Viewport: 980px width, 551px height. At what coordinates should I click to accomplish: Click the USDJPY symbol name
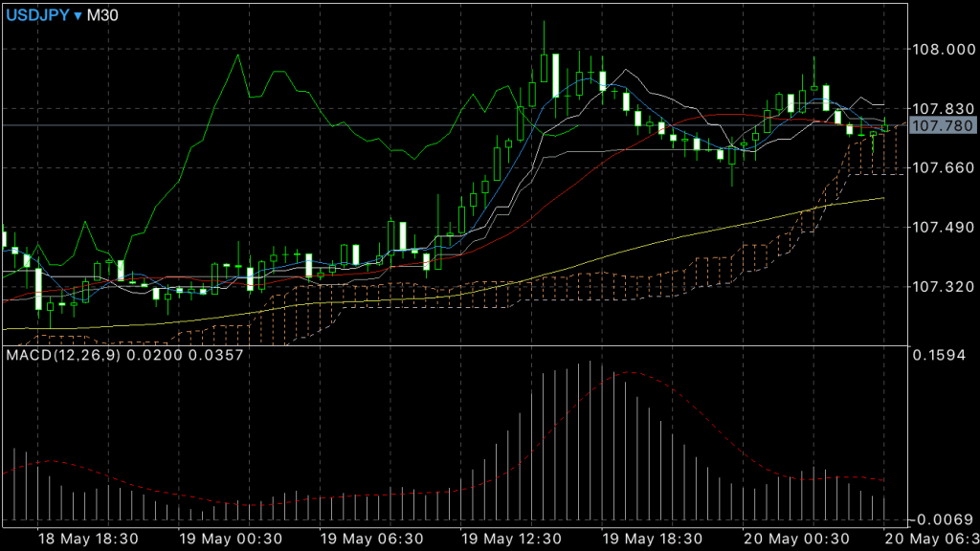[37, 15]
